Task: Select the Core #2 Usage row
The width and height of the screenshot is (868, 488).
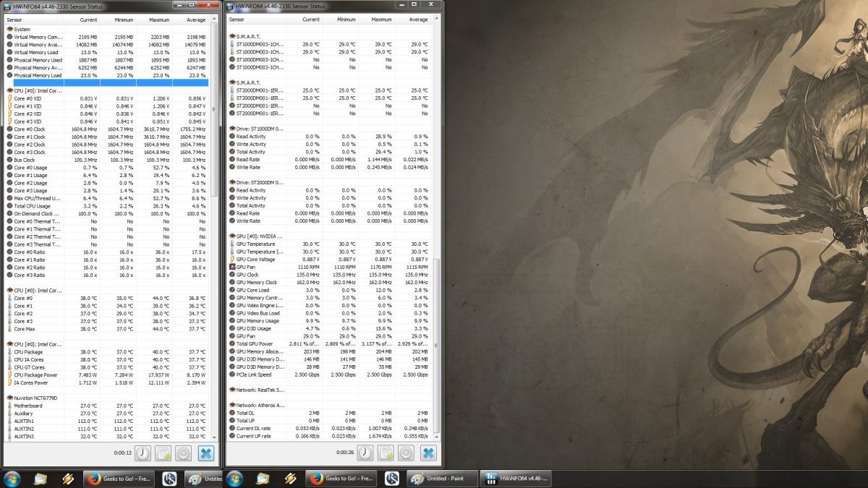Action: (x=107, y=183)
